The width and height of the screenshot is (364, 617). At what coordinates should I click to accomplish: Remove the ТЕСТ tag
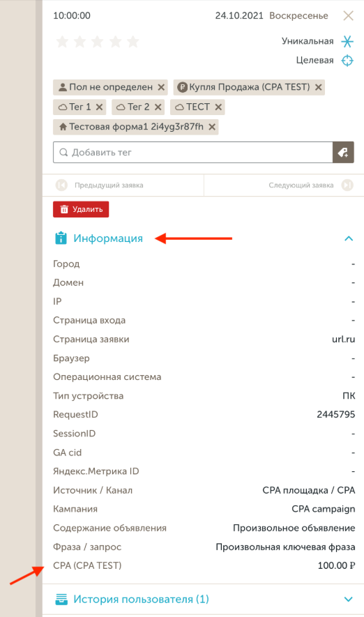(218, 107)
